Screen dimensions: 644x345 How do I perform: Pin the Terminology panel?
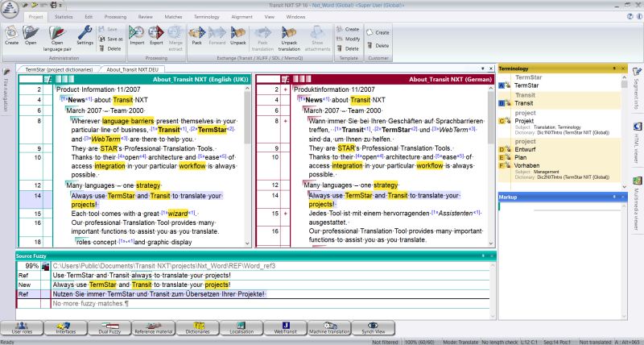pos(614,69)
